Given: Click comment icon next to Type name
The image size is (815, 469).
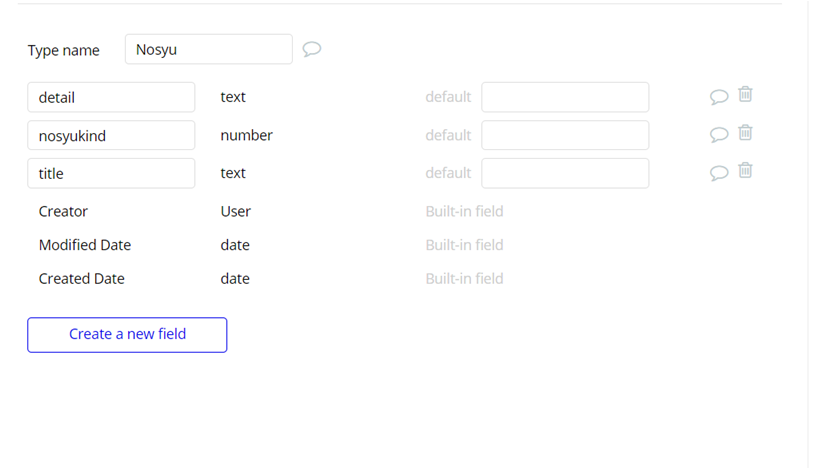Looking at the screenshot, I should (312, 49).
